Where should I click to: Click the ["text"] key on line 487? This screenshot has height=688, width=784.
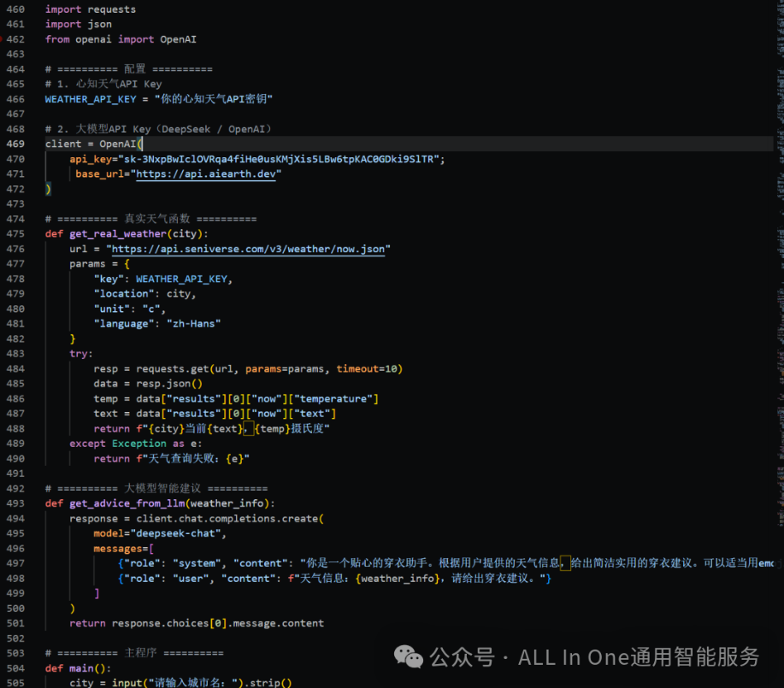[312, 414]
